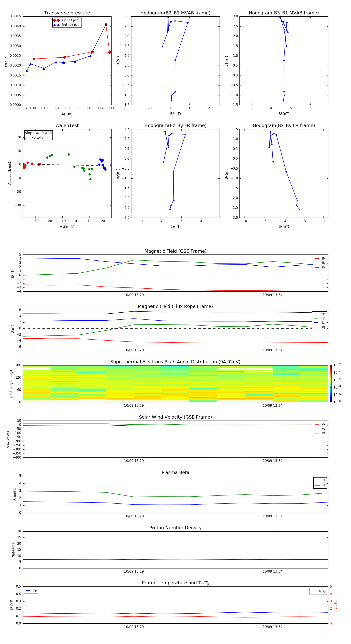This screenshot has height=644, width=351.
Task: Click '1st half path' legend entry
Action: tap(66, 20)
